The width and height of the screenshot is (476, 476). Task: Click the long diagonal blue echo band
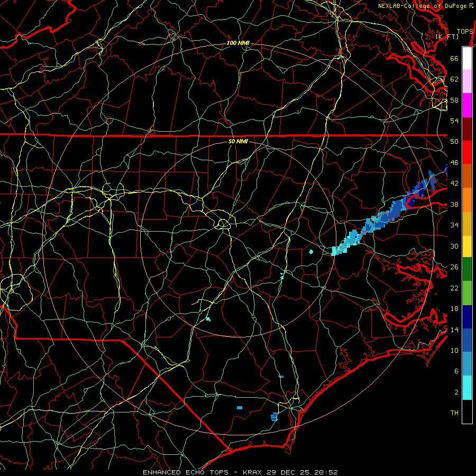[383, 214]
